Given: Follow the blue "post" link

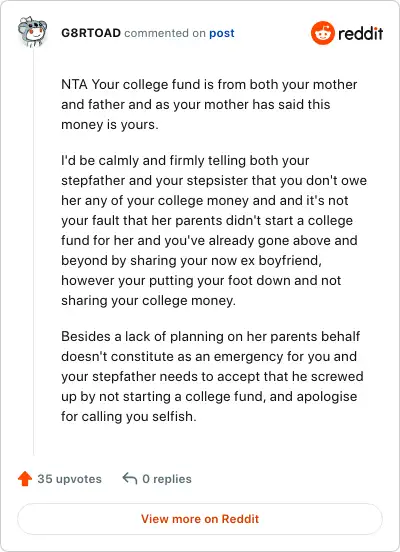Looking at the screenshot, I should [222, 33].
